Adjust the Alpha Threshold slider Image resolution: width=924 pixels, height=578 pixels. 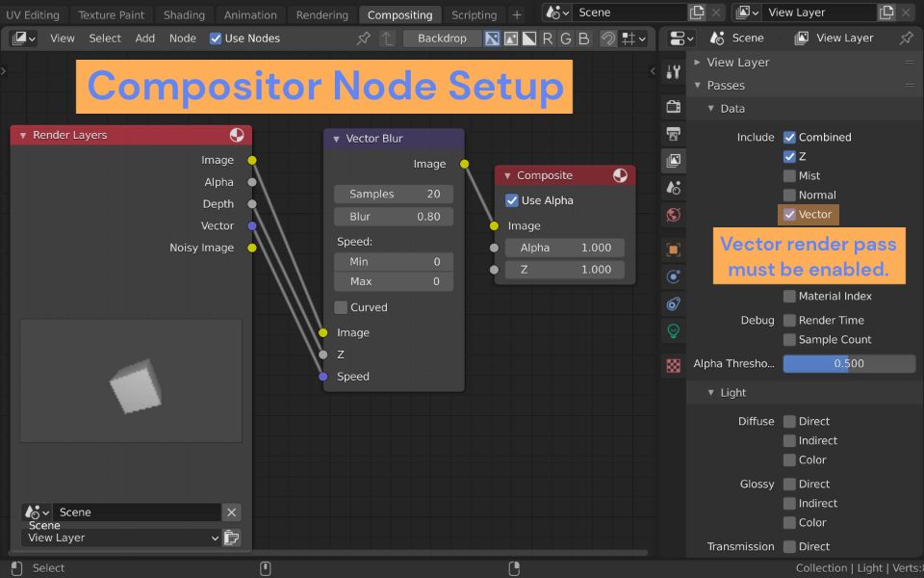point(848,363)
